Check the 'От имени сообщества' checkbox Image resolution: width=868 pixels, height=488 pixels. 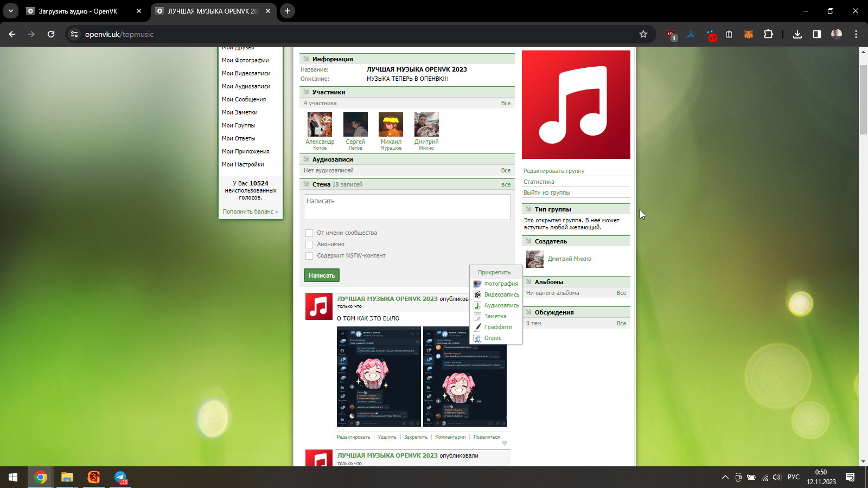(x=309, y=233)
